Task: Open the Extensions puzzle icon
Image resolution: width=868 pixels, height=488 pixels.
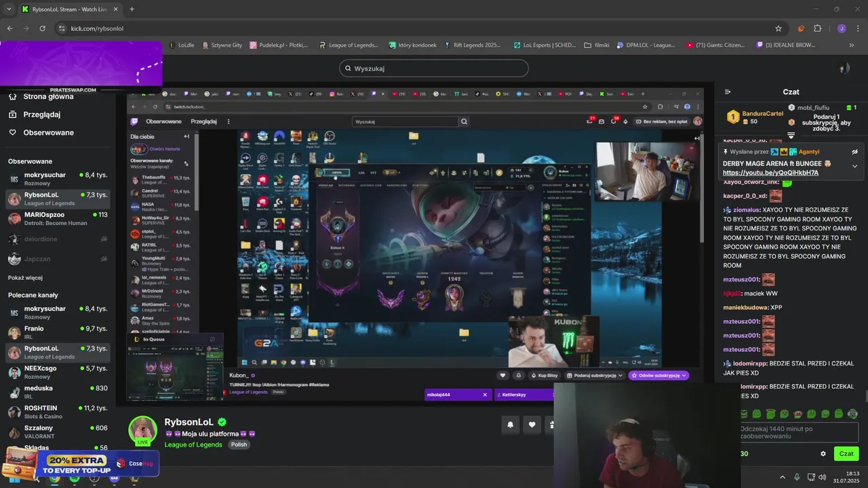Action: (x=817, y=28)
